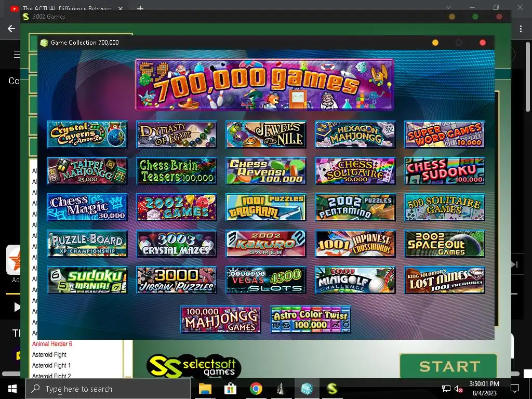The image size is (532, 399).
Task: Open Chrome three-dot menu
Action: tap(521, 29)
